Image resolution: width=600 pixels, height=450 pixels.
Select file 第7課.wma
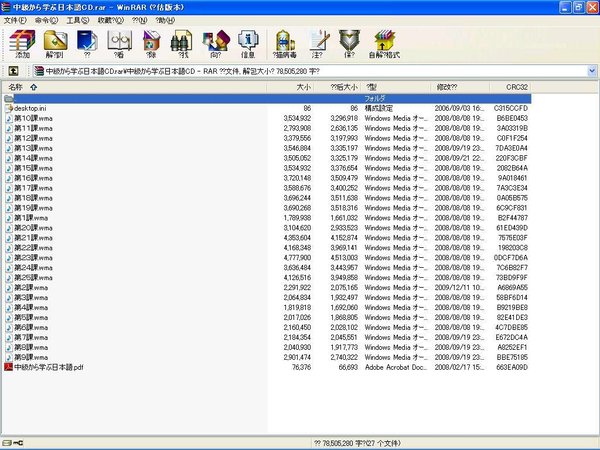coord(31,337)
